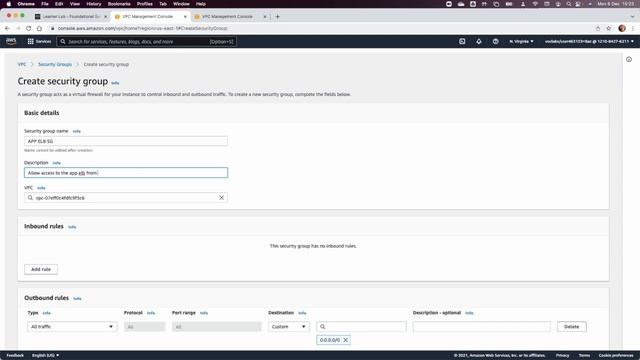Open Info link beside Security group name
640x360 pixels.
pos(76,131)
